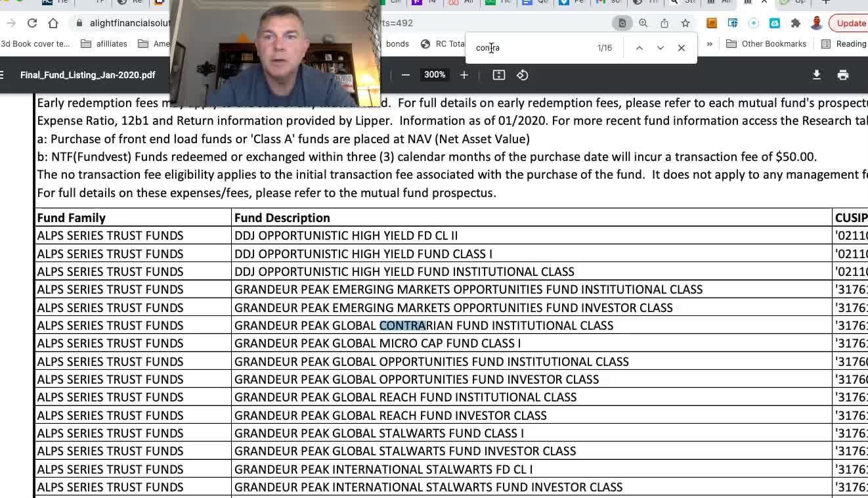This screenshot has height=498, width=868.
Task: Download the PDF file
Action: [x=817, y=75]
